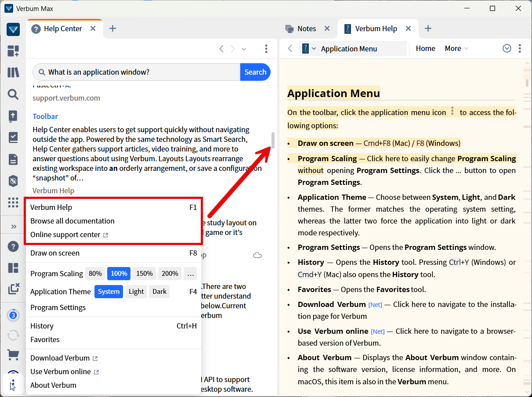Open the checklist document icon in sidebar
Viewport: 532px width, 397px height.
click(x=13, y=137)
